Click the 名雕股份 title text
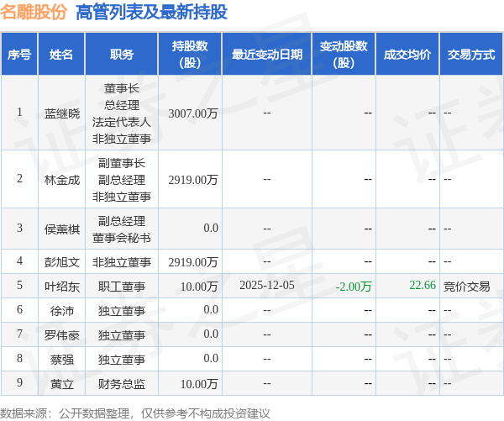Screen dimensions: 504x421 [34, 13]
